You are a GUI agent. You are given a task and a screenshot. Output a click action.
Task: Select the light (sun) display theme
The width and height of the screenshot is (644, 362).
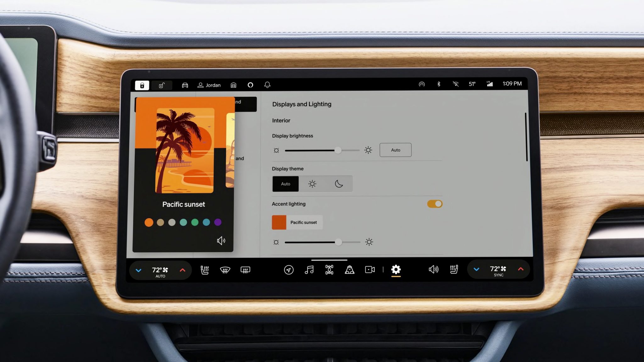(312, 184)
